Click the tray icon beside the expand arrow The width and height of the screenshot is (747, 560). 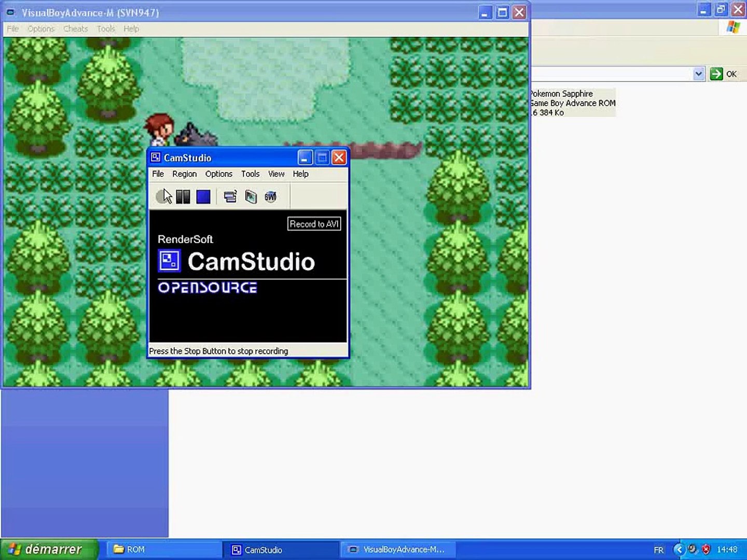693,549
